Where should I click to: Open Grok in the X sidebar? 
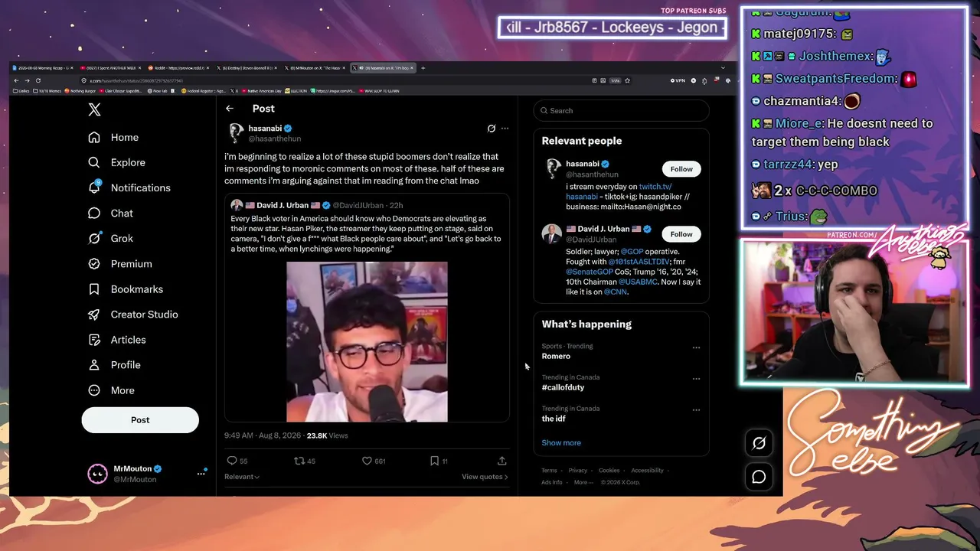(x=110, y=239)
